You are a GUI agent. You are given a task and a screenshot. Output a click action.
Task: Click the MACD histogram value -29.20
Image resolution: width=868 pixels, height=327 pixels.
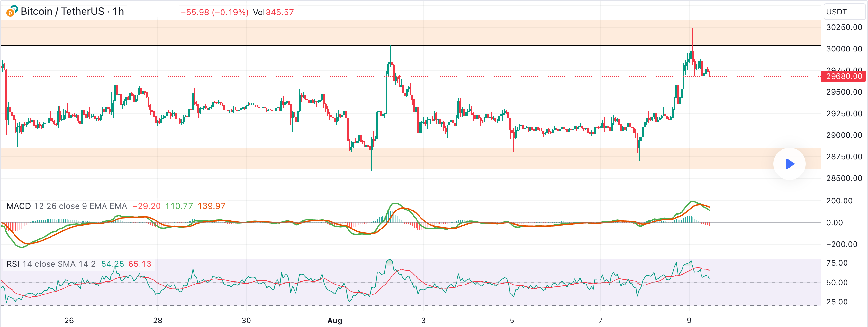click(x=147, y=206)
